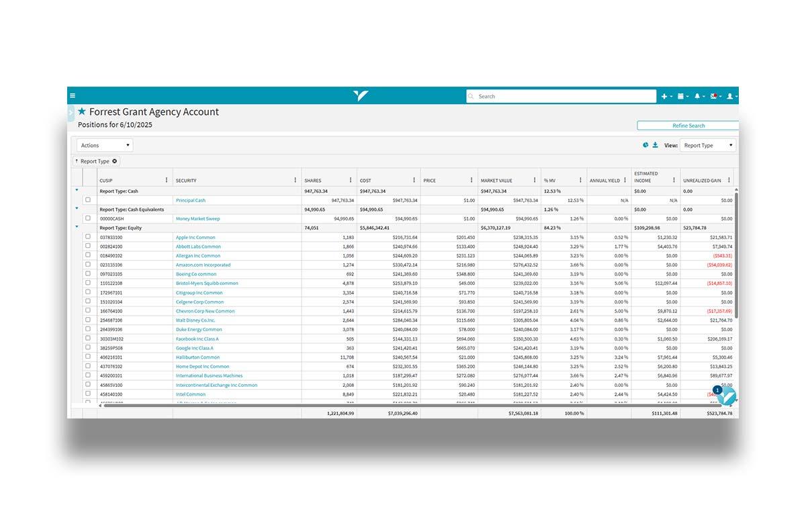
Task: Check the Home Depot Inc Common row checkbox
Action: point(88,366)
